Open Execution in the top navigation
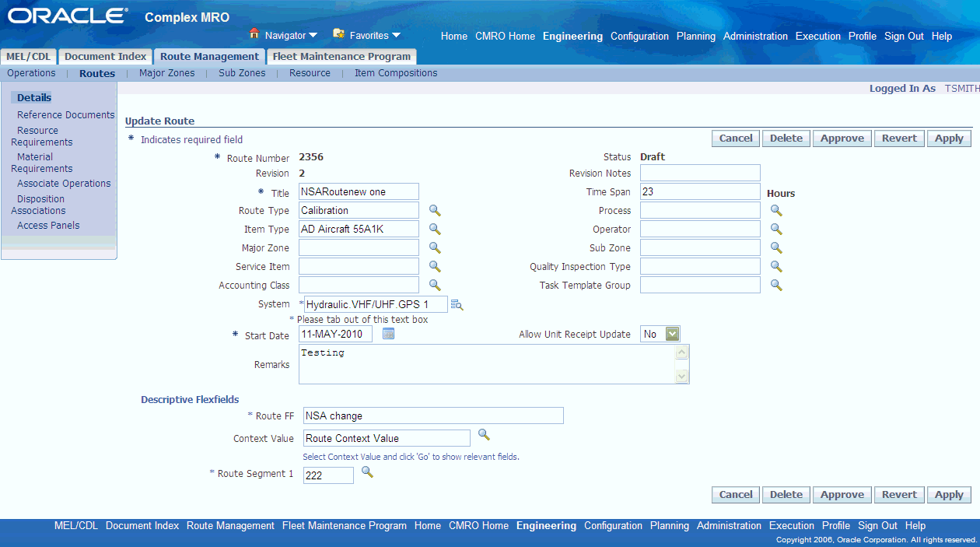Image resolution: width=980 pixels, height=547 pixels. tap(818, 37)
